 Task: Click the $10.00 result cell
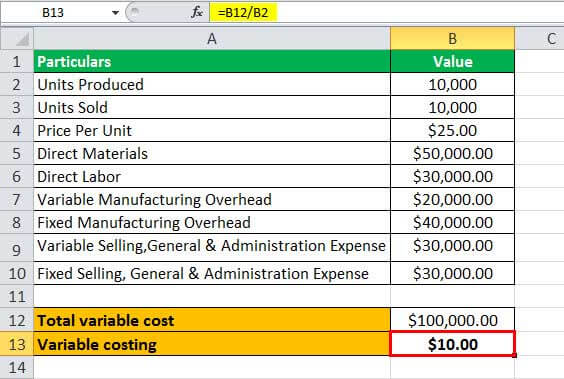[452, 344]
